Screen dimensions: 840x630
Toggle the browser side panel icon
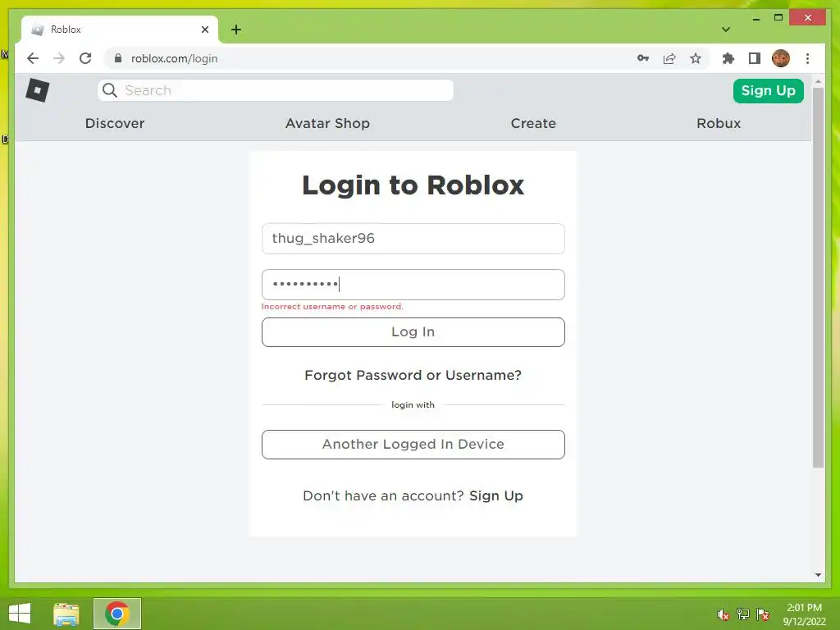(755, 58)
